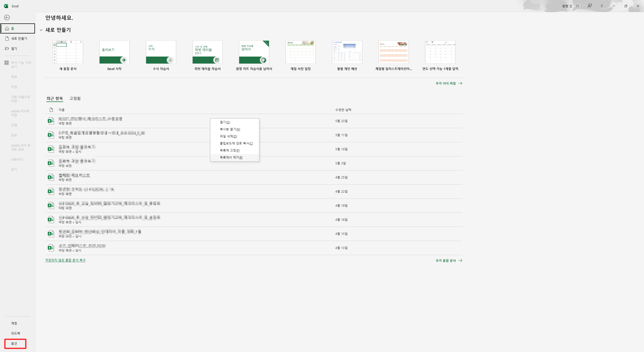Click the user account profile icon
Viewport: 644px width, 352px height.
coord(578,6)
